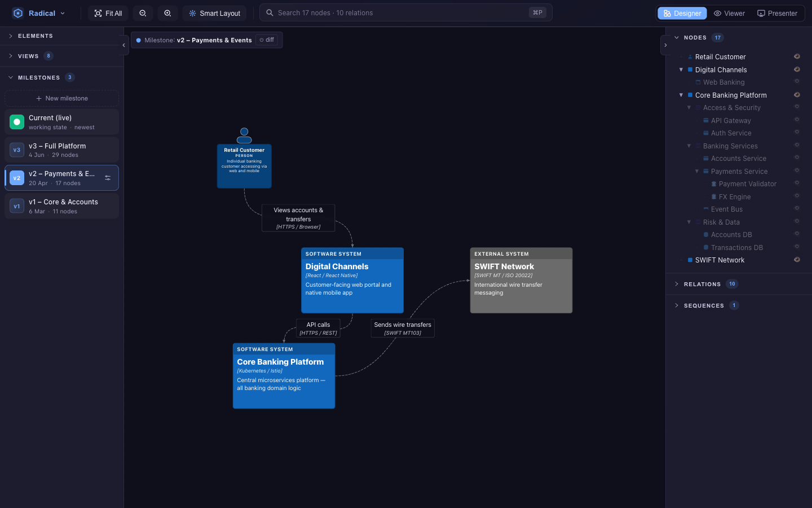
Task: Switch to Viewer mode
Action: [x=729, y=13]
